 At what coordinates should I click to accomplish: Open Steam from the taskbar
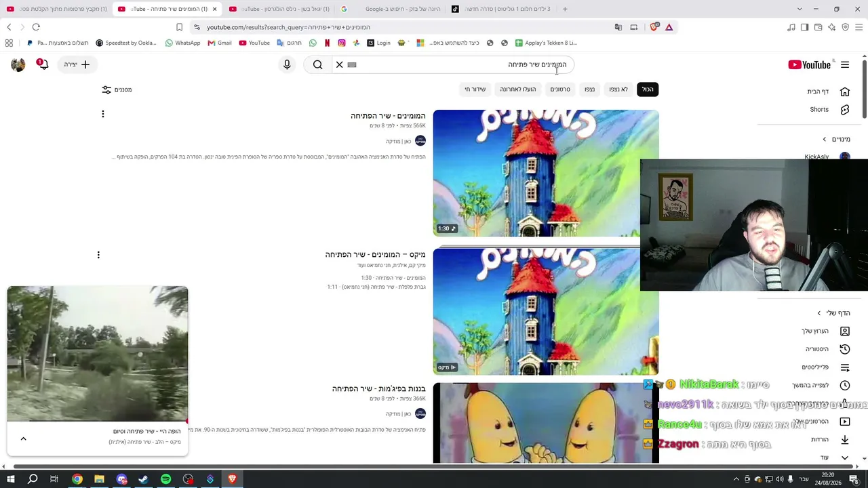tap(144, 479)
